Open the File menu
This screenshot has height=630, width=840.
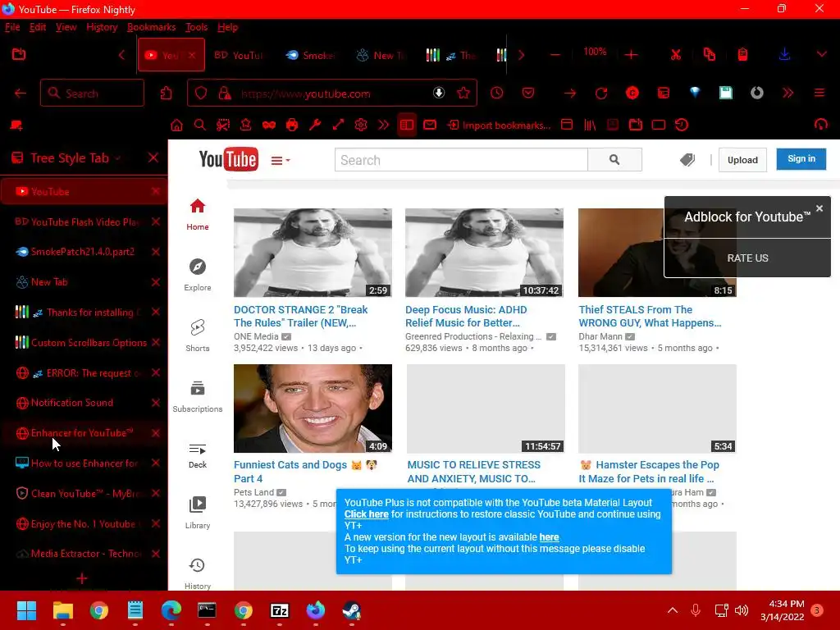pos(12,27)
